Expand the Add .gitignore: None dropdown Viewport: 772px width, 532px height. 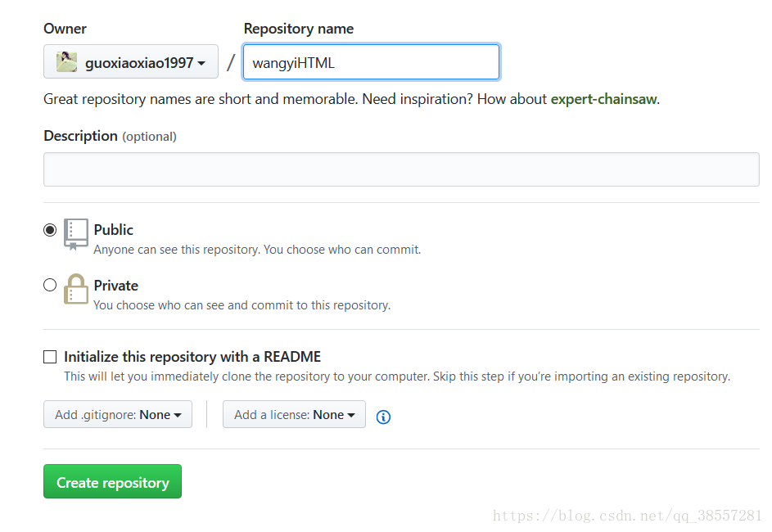[x=118, y=414]
